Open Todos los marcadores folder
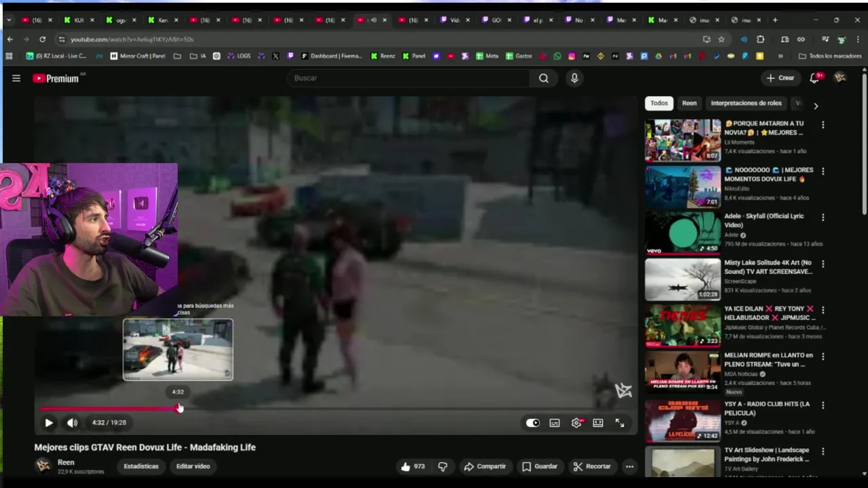The height and width of the screenshot is (488, 868). point(830,56)
